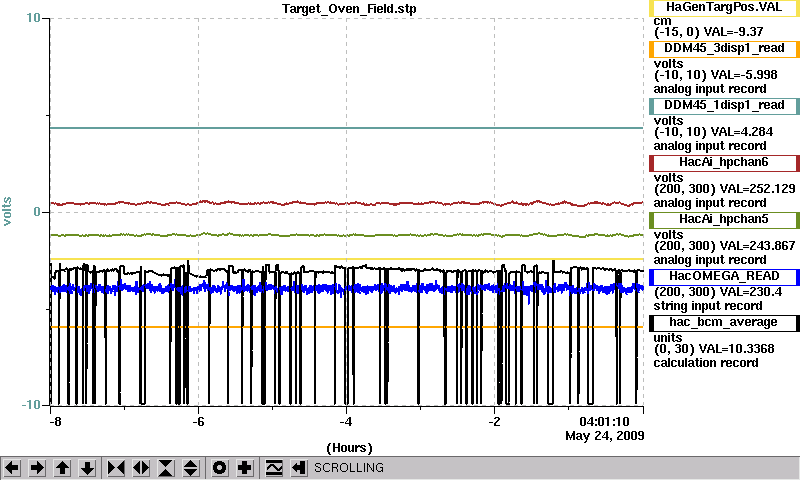This screenshot has height=480, width=800.
Task: Click the circle auto-scale toolbar button
Action: [219, 468]
